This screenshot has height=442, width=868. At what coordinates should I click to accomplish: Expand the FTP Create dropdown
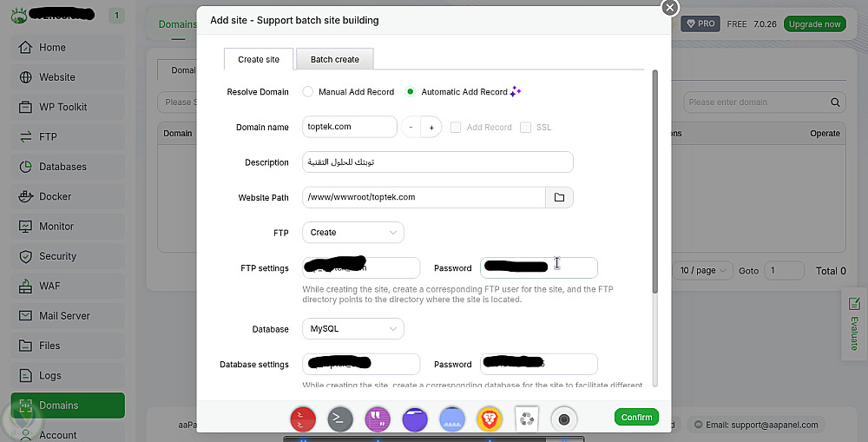point(353,233)
